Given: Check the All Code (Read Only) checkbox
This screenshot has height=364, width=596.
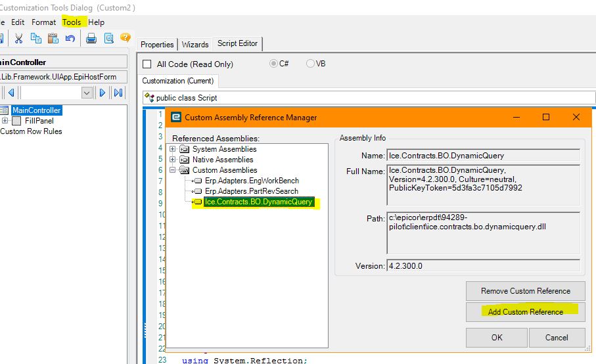Looking at the screenshot, I should point(147,64).
